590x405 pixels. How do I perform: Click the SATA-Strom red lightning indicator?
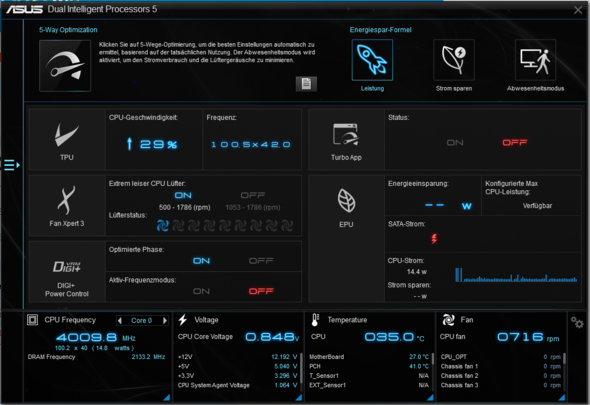click(x=434, y=238)
